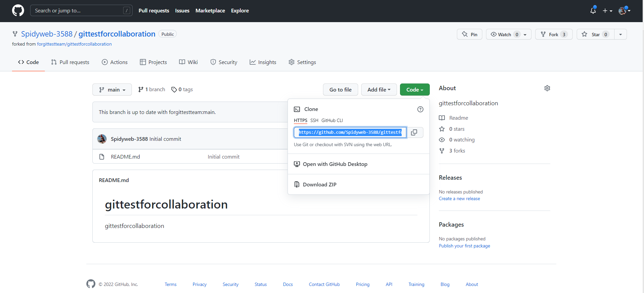Fork the repository with the Fork button
The image size is (644, 293).
coord(554,34)
